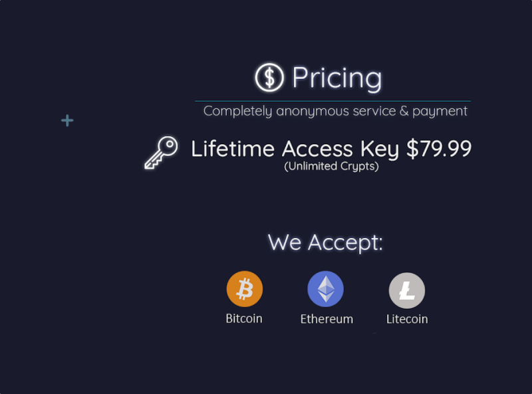Open the Pricing section heading
This screenshot has width=532, height=394.
tap(334, 77)
